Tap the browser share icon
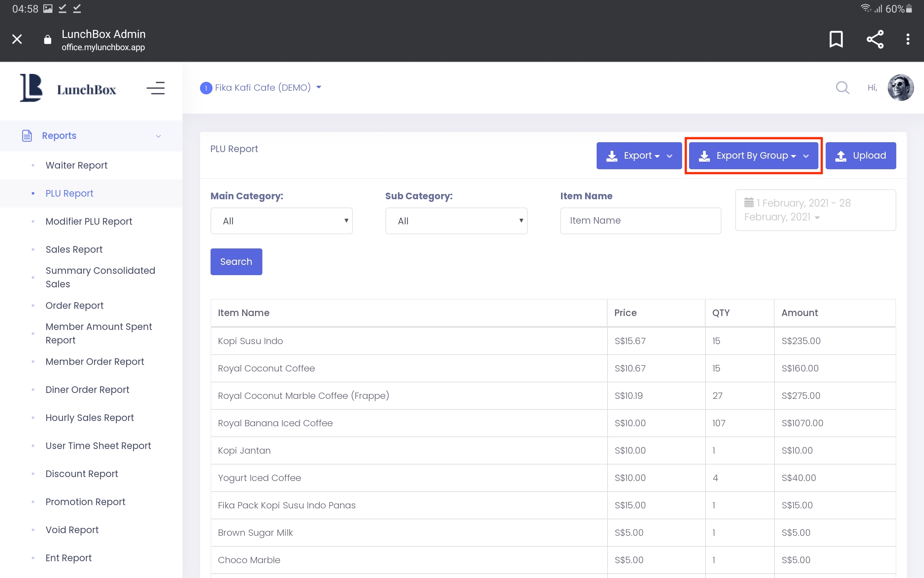The width and height of the screenshot is (924, 578). 875,39
